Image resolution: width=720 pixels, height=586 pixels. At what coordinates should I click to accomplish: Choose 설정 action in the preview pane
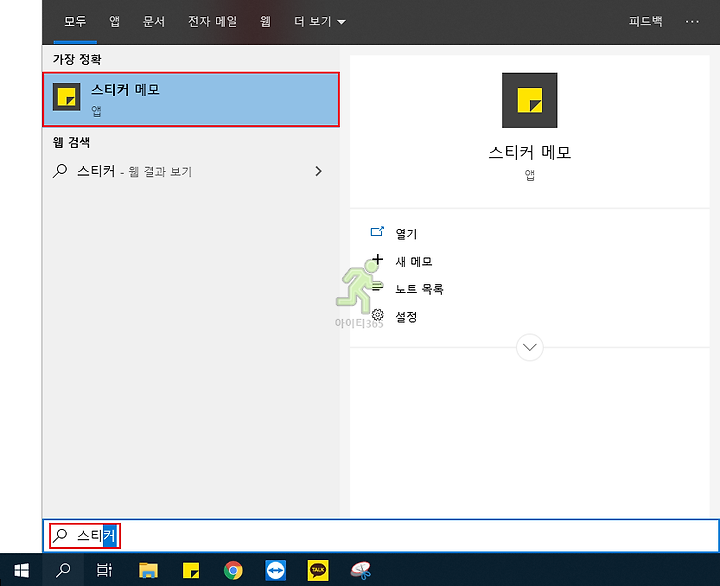(406, 316)
